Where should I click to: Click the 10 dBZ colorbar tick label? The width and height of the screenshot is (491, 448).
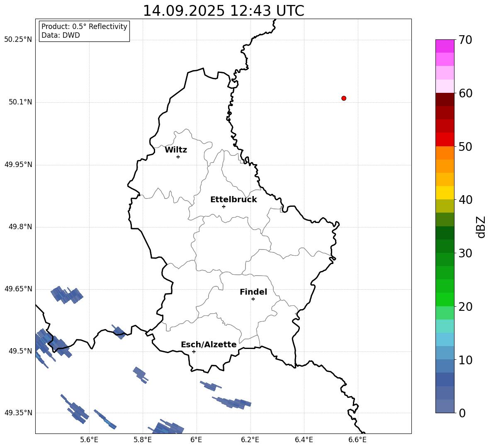[465, 360]
